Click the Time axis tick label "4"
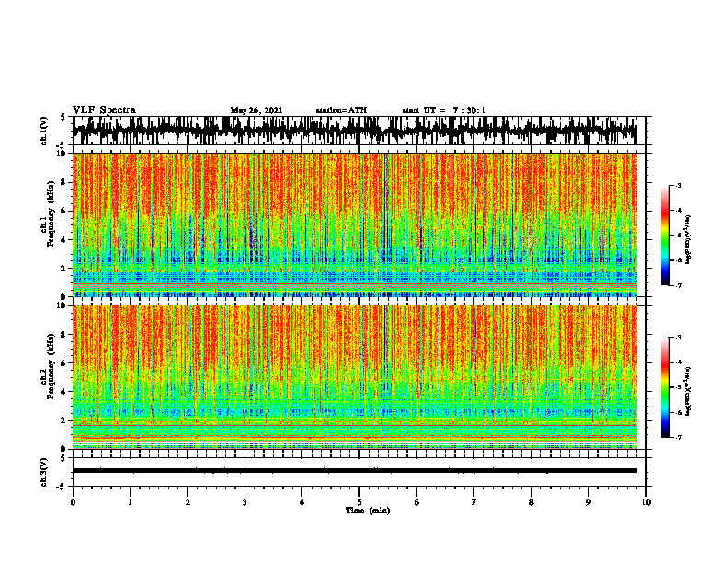The width and height of the screenshot is (728, 563). (302, 502)
